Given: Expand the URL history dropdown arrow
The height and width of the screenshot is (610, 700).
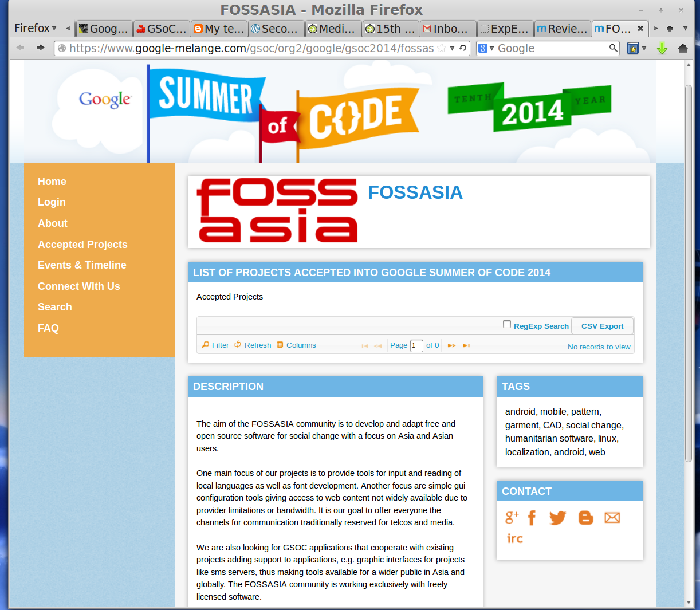Looking at the screenshot, I should tap(453, 48).
